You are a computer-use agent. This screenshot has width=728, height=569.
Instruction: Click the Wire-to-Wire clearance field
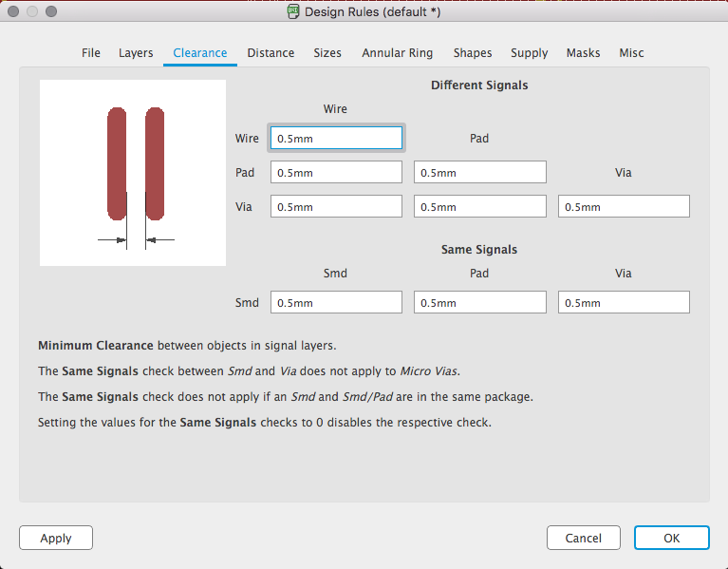pyautogui.click(x=336, y=138)
